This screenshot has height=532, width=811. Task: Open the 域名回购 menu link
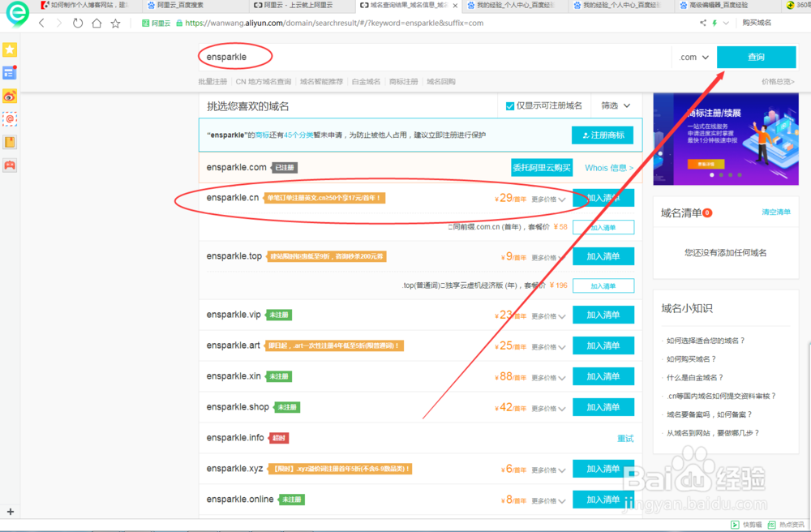pos(440,82)
